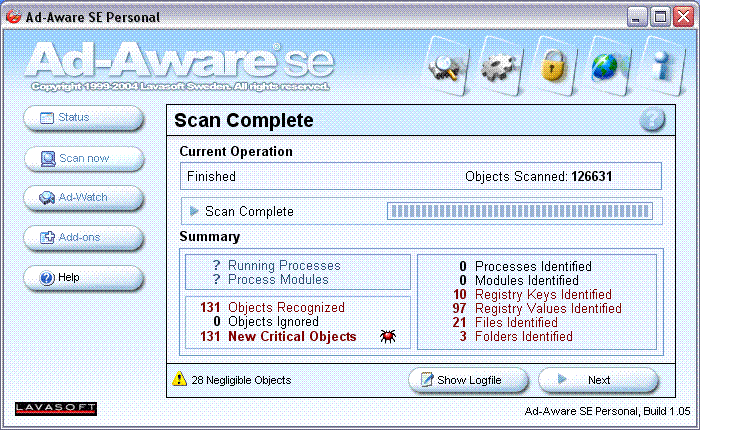Open the Status page from sidebar
The image size is (737, 430).
click(83, 117)
